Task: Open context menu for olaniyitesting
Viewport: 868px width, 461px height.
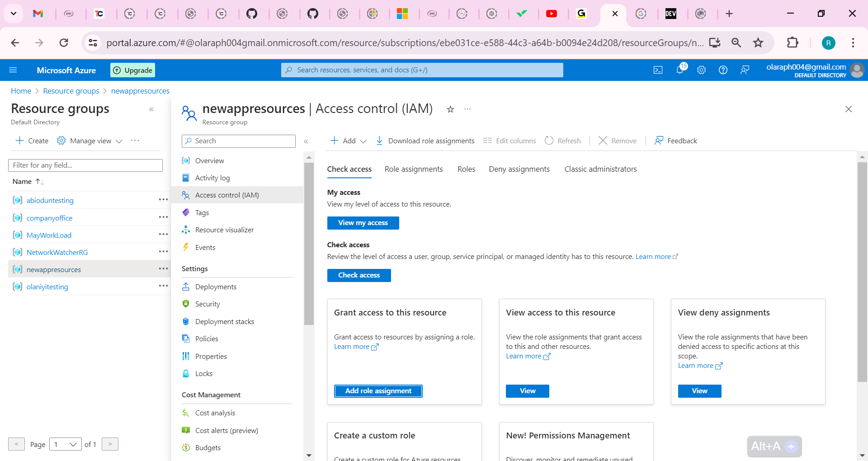Action: pos(163,286)
